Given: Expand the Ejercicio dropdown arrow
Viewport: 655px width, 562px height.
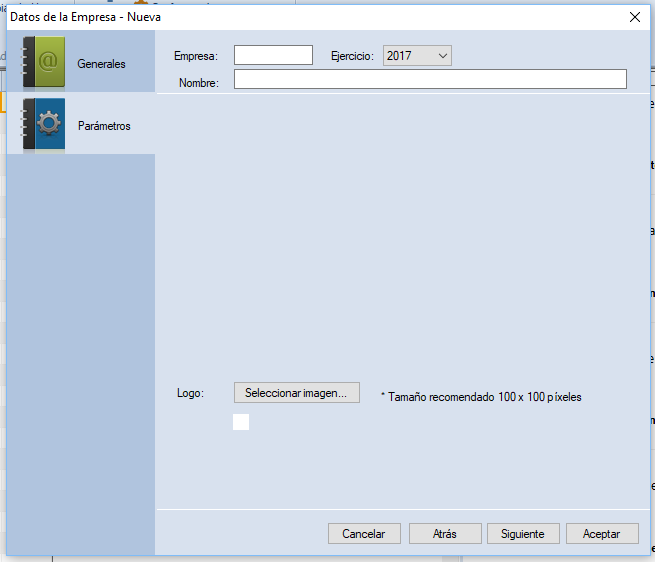Looking at the screenshot, I should [442, 56].
